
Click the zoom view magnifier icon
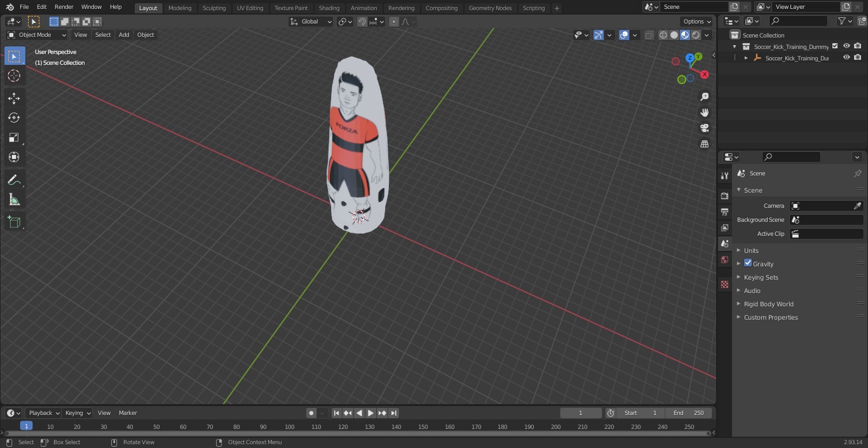(x=704, y=97)
